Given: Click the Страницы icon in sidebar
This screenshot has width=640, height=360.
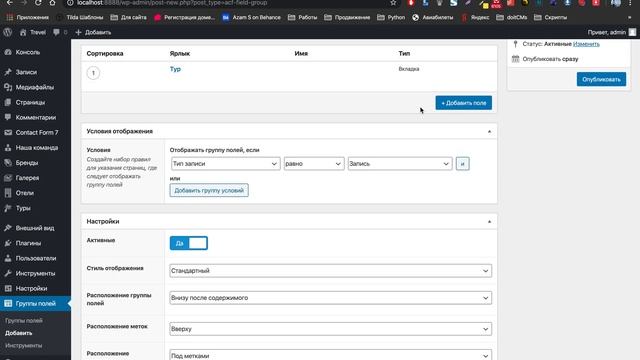Looking at the screenshot, I should tap(8, 102).
